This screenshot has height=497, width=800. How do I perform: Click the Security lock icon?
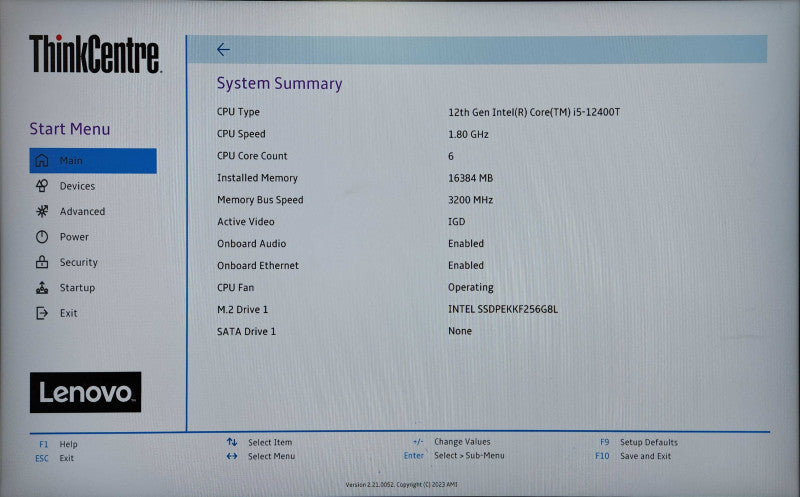tap(42, 262)
